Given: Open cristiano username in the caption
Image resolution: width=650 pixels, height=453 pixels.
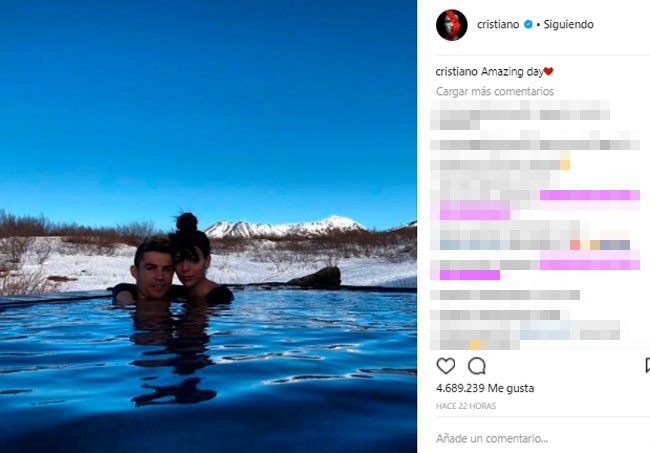Looking at the screenshot, I should [x=456, y=72].
